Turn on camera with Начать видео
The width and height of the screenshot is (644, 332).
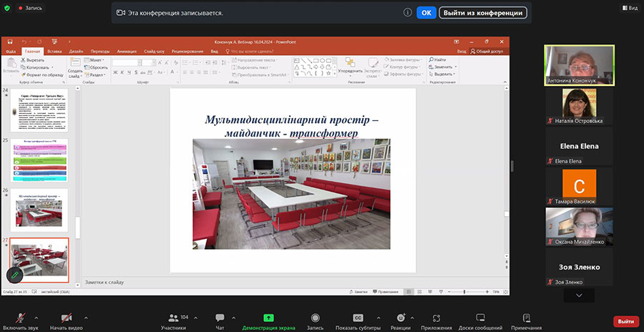(67, 318)
